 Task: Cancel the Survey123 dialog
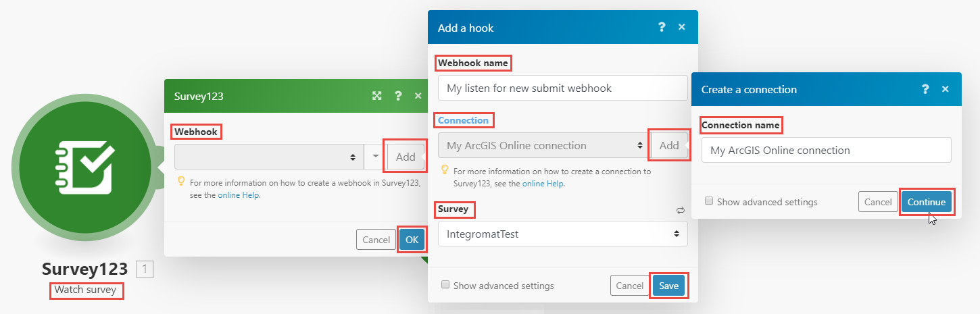376,240
